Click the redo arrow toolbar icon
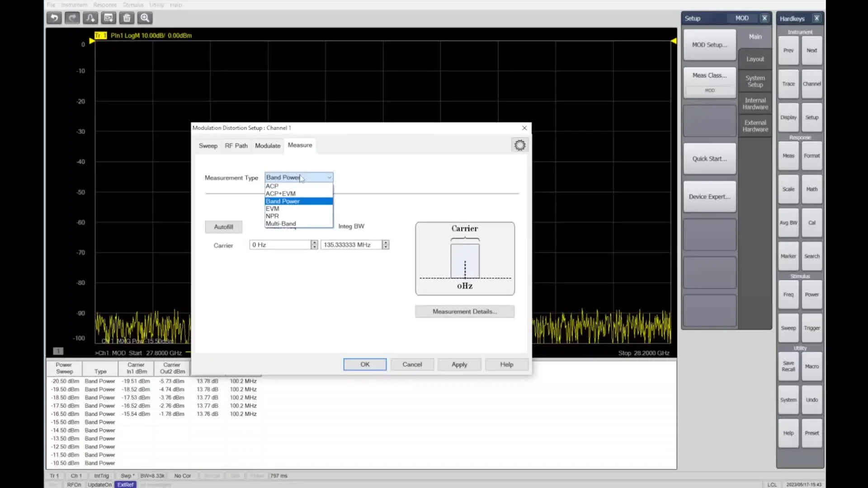 click(72, 18)
